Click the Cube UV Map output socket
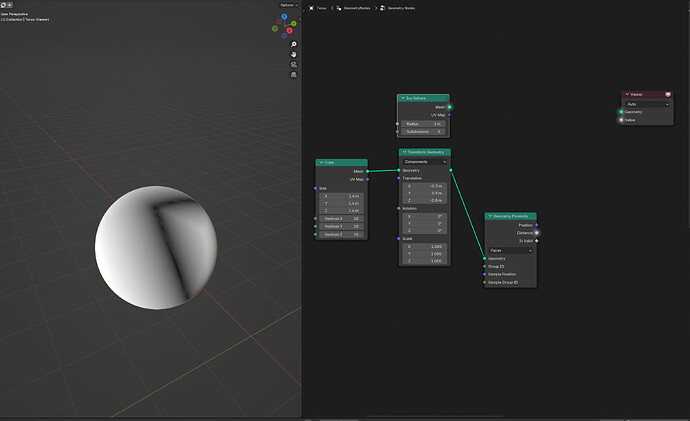The image size is (690, 421). point(367,179)
